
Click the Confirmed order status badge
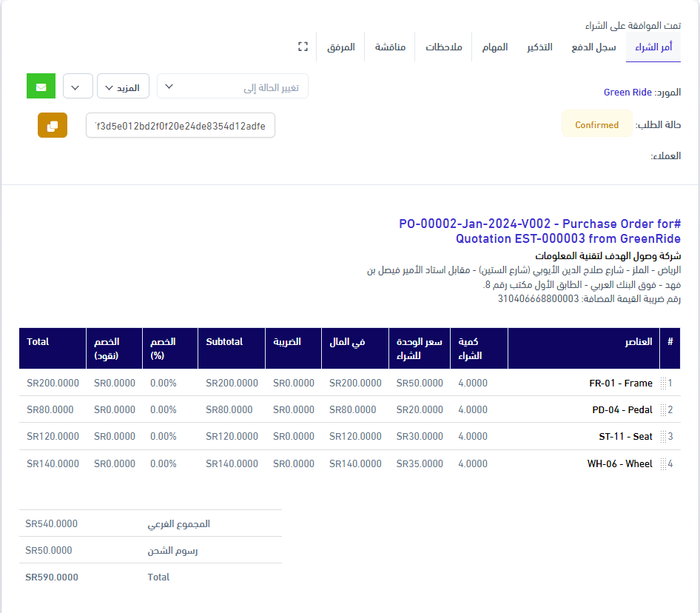(596, 124)
